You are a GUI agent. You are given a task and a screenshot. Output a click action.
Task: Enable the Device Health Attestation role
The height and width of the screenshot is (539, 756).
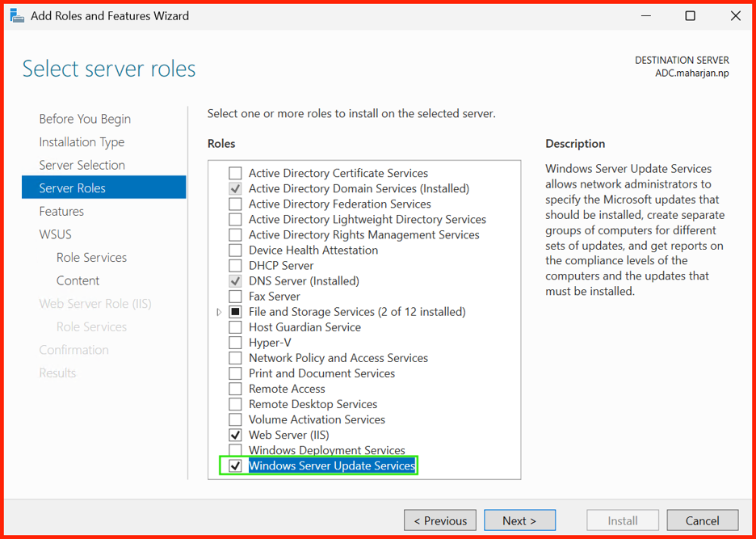(235, 251)
